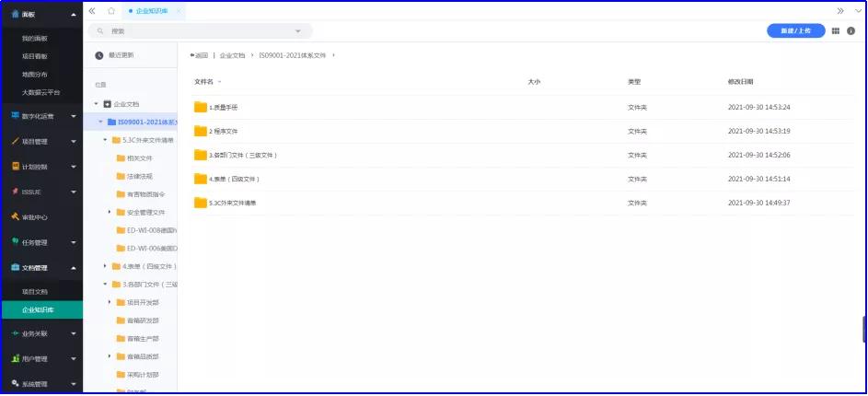Click the 法律法规 folder icon in the tree

pyautogui.click(x=121, y=176)
